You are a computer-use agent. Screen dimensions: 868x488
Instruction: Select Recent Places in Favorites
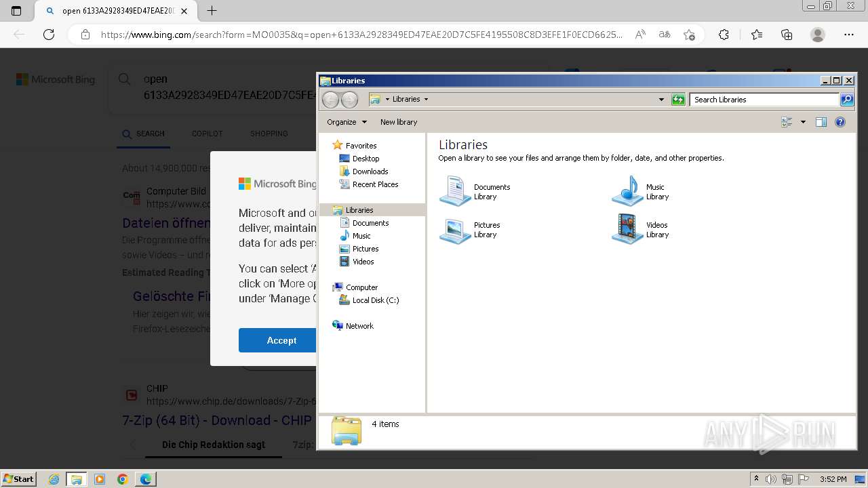[375, 184]
